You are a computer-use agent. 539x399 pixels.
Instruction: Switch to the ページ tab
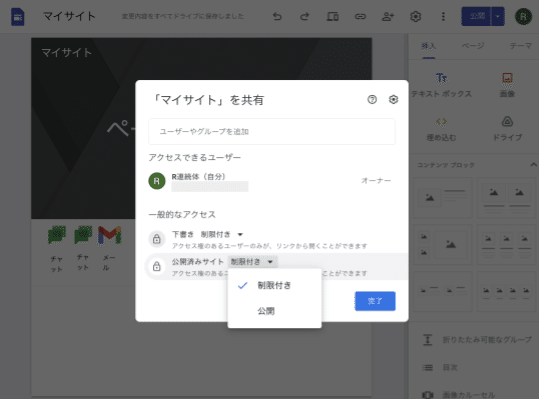[x=473, y=46]
